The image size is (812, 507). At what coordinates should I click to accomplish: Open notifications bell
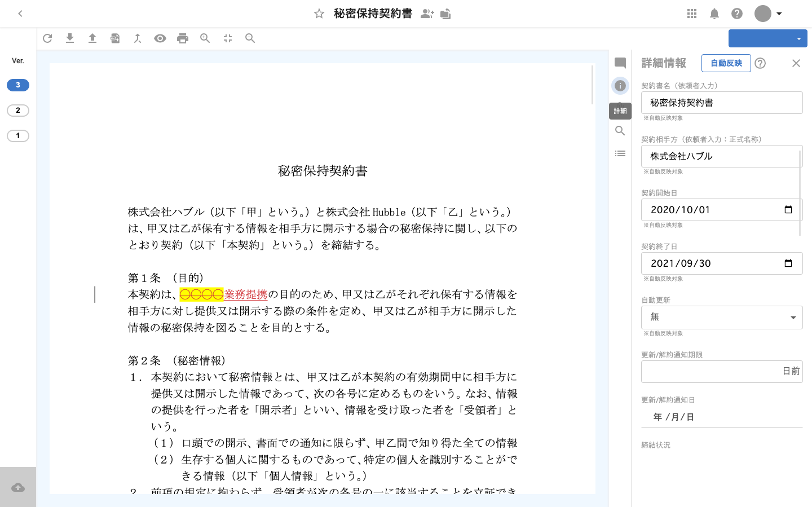click(714, 14)
